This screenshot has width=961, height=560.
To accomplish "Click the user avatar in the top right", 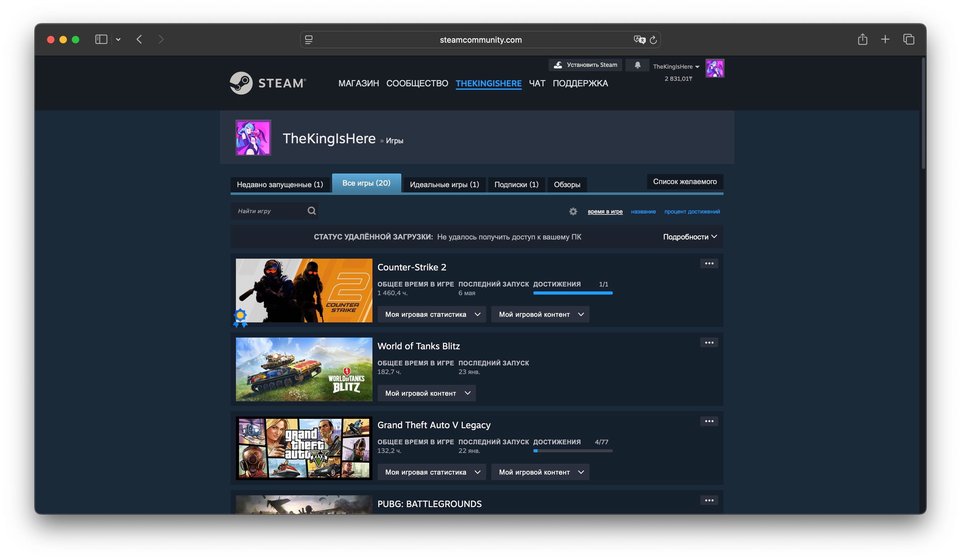I will tap(715, 68).
